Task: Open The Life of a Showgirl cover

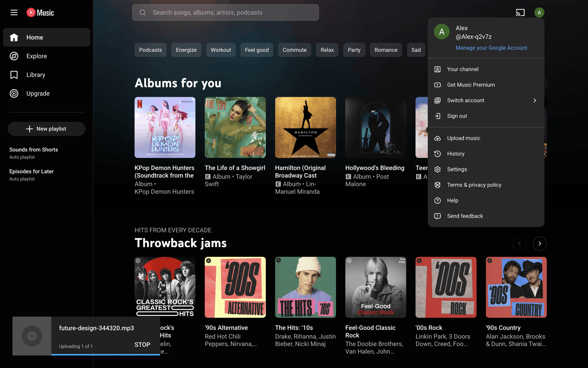Action: click(235, 128)
